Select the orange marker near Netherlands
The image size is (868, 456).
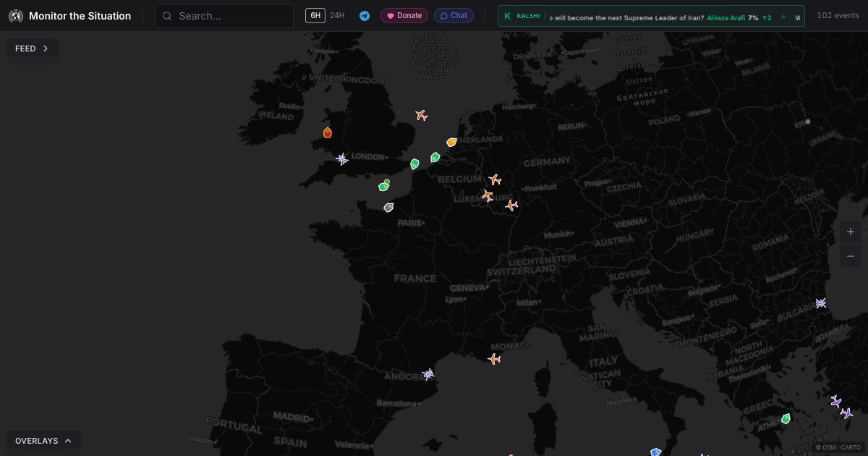451,142
